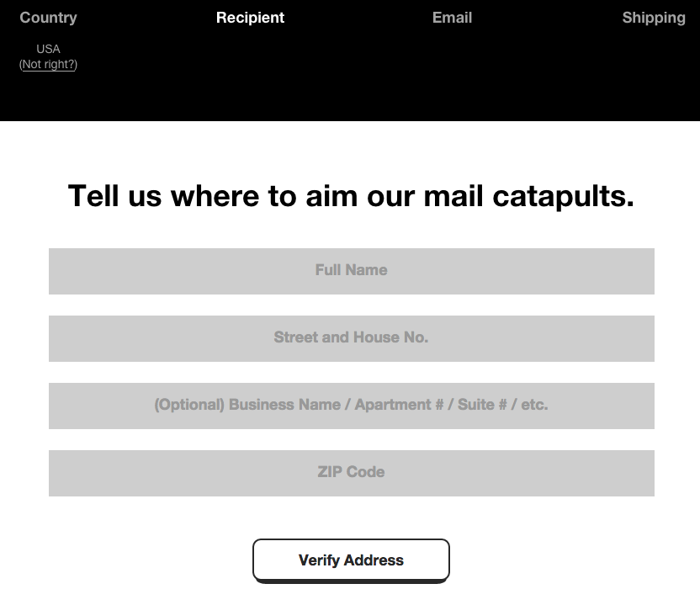Submit the address for verification
Image resolution: width=700 pixels, height=605 pixels.
point(351,560)
